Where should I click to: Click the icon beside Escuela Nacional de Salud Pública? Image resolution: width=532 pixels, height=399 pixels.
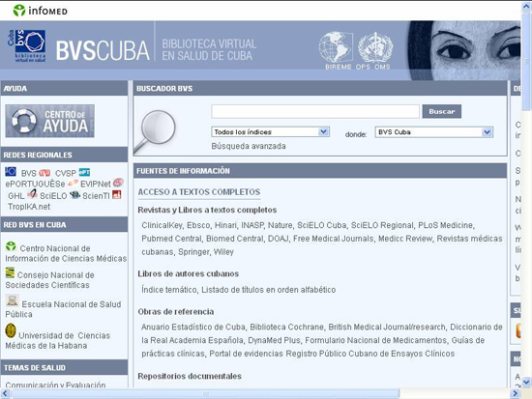[x=13, y=300]
